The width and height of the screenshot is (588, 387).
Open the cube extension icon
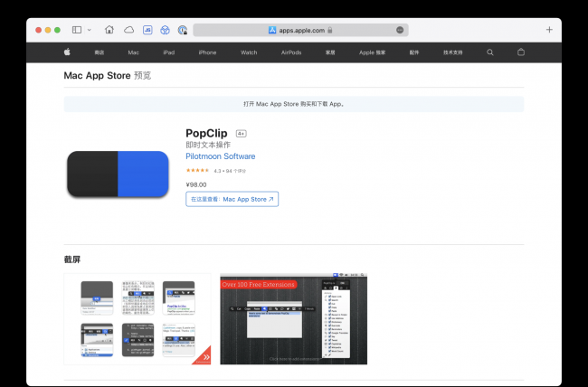(x=165, y=30)
